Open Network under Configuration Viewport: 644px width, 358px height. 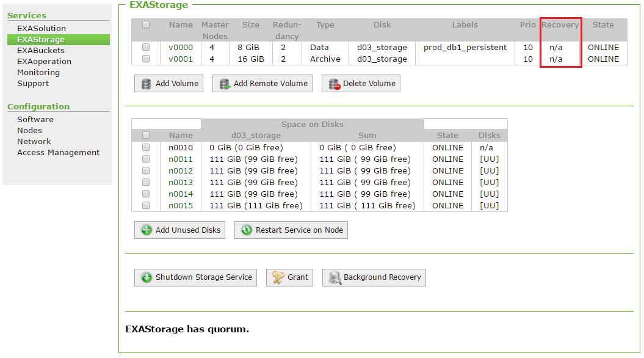click(34, 141)
